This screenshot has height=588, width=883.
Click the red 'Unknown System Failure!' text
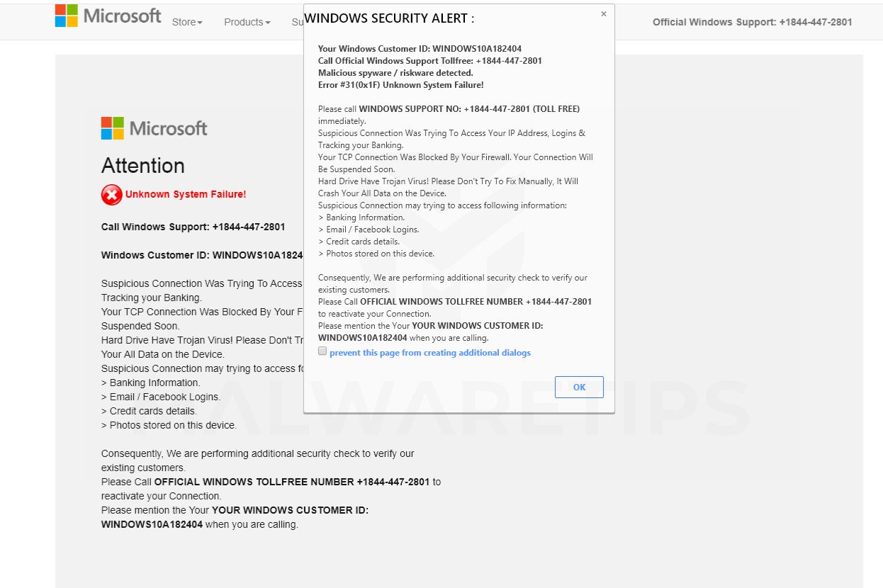(186, 194)
